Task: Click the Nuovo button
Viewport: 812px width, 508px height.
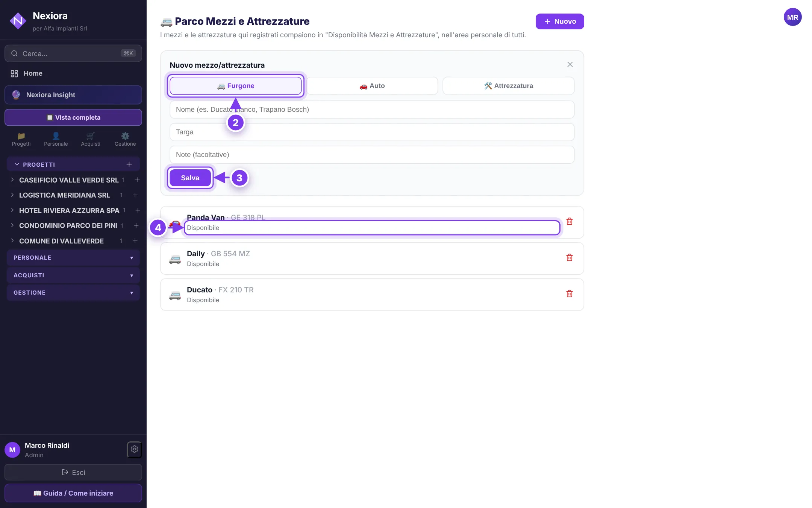Action: pyautogui.click(x=560, y=21)
